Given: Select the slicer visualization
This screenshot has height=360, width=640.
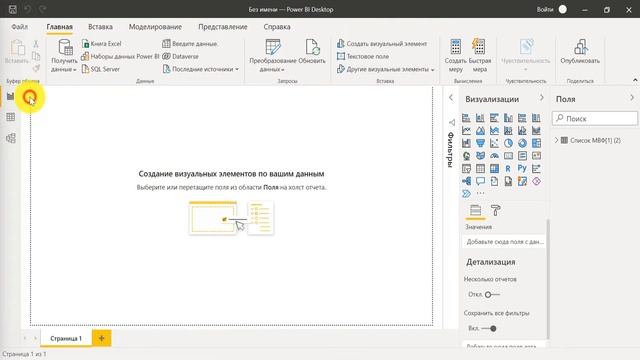Looking at the screenshot, I should coord(466,169).
